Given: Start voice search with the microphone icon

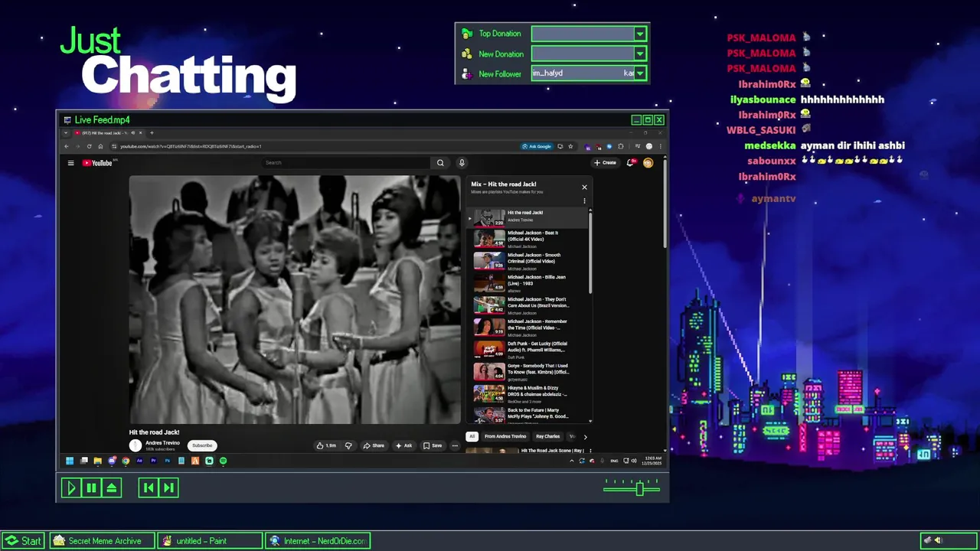Looking at the screenshot, I should (x=462, y=163).
